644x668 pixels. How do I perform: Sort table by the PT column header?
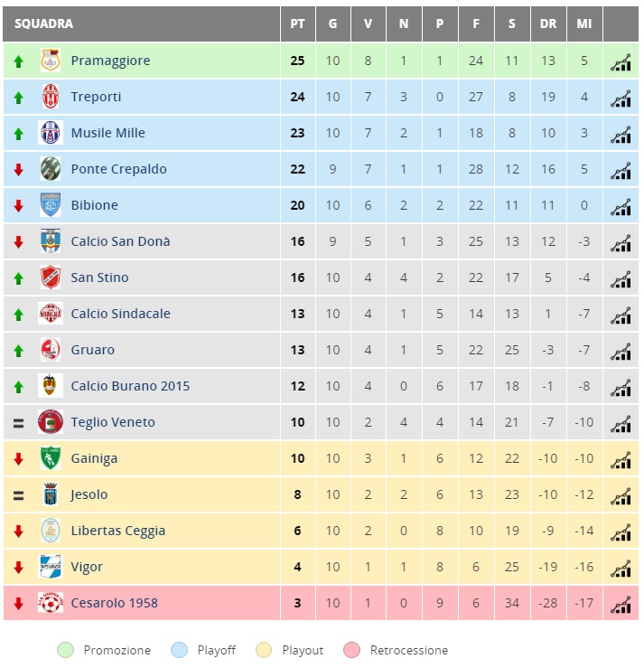click(297, 24)
